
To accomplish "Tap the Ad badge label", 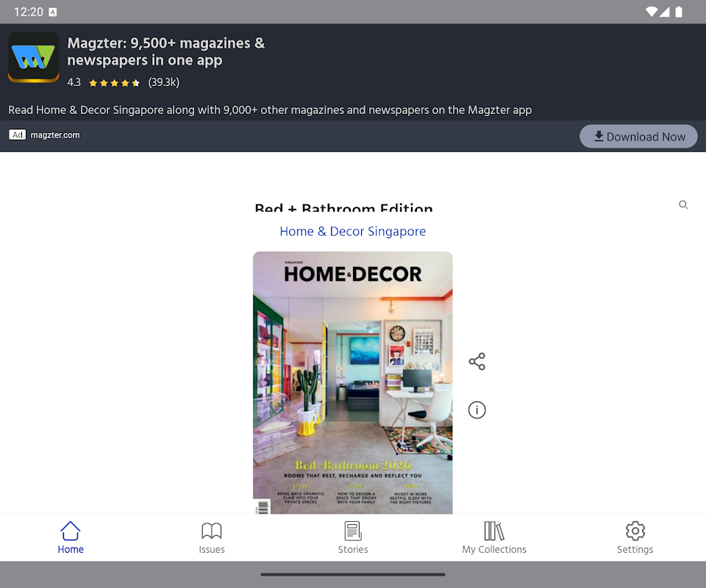I will point(18,135).
